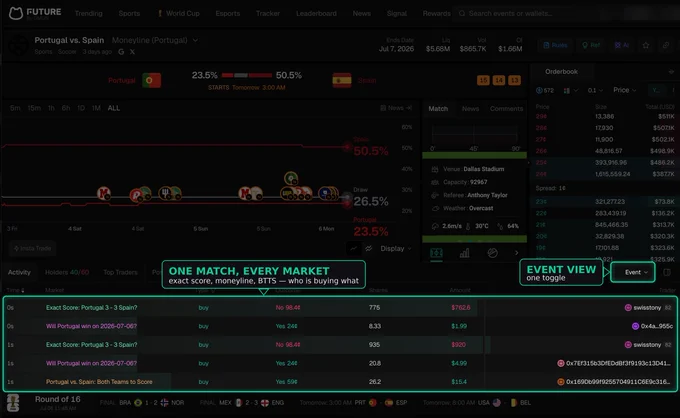
Task: Open the AI button
Action: click(621, 45)
